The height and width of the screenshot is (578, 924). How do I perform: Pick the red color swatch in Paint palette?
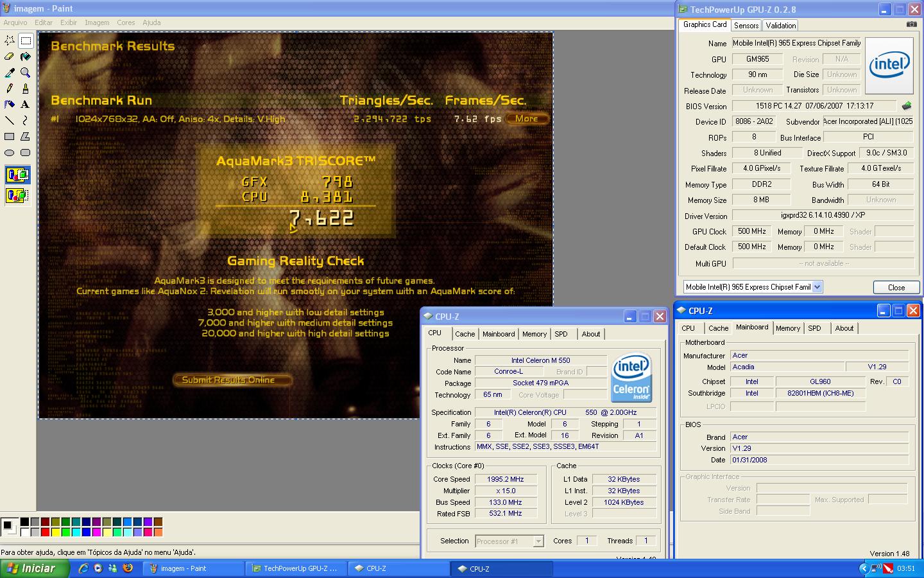click(x=45, y=532)
